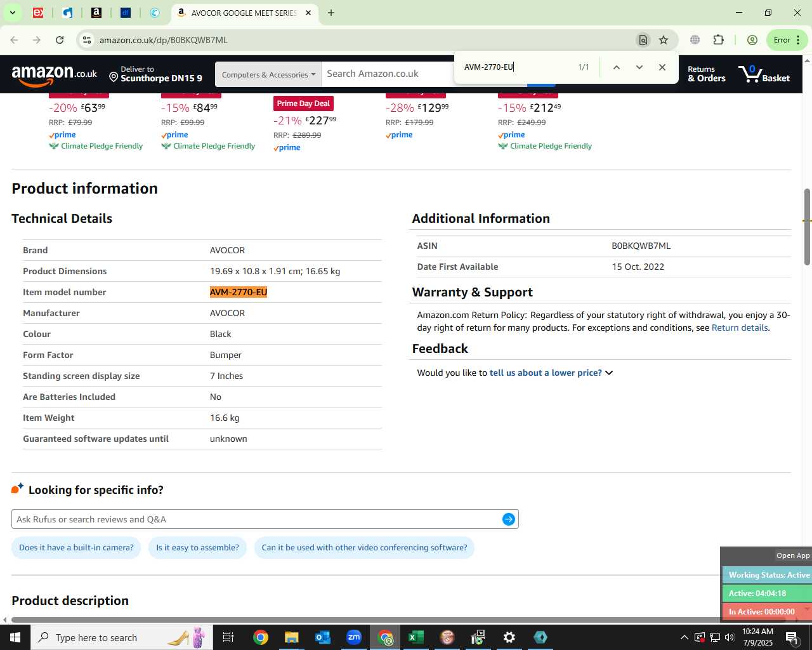This screenshot has width=812, height=650.
Task: Ask 'Does it have a built-in camera?'
Action: pos(76,548)
